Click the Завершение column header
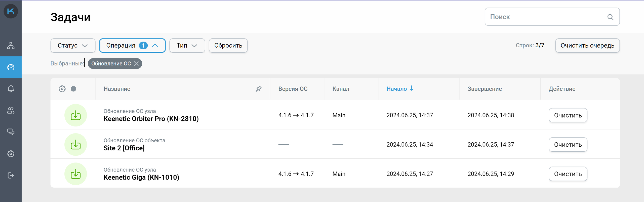The height and width of the screenshot is (202, 644). point(485,89)
